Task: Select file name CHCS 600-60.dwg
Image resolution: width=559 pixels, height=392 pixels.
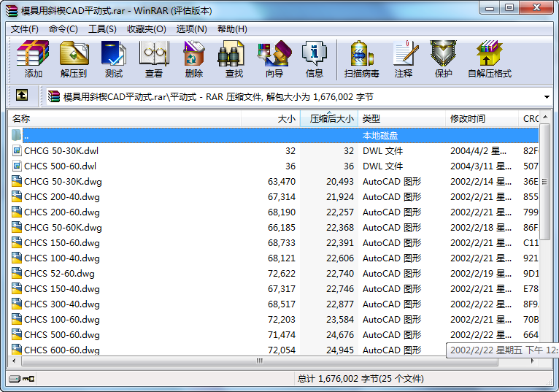Action: point(62,350)
